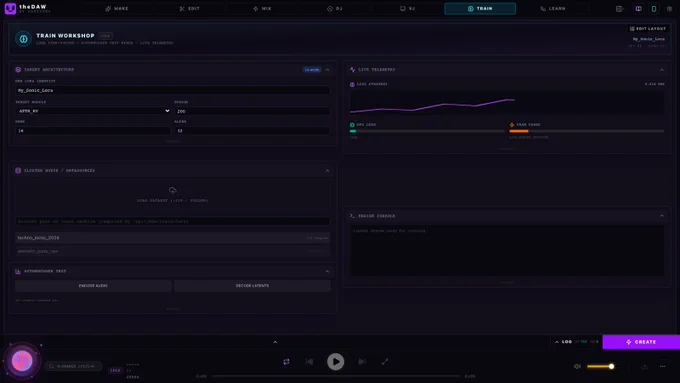Open the MAKE tab
Image resolution: width=680 pixels, height=383 pixels.
click(117, 9)
